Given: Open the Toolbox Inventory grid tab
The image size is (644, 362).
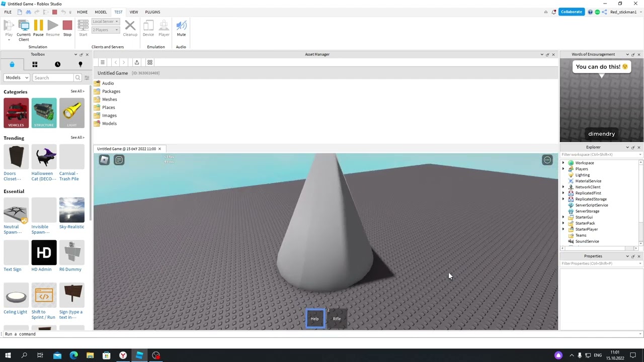Looking at the screenshot, I should (35, 64).
